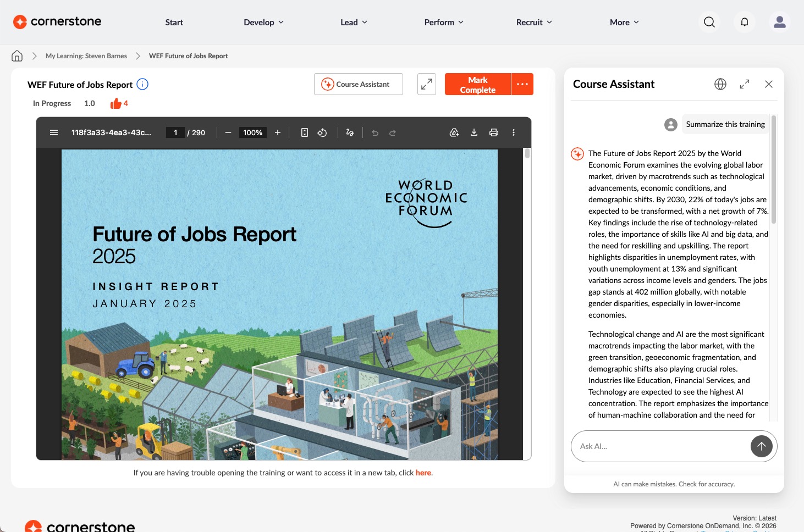Viewport: 804px width, 532px height.
Task: Click the Mark Complete button
Action: click(x=478, y=84)
